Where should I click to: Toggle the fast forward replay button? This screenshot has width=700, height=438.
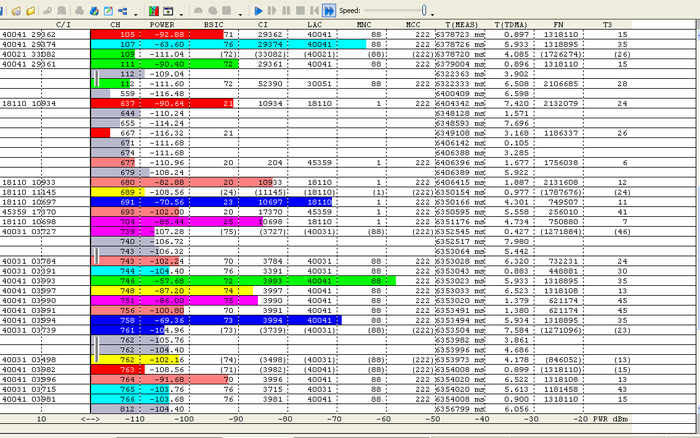[329, 11]
